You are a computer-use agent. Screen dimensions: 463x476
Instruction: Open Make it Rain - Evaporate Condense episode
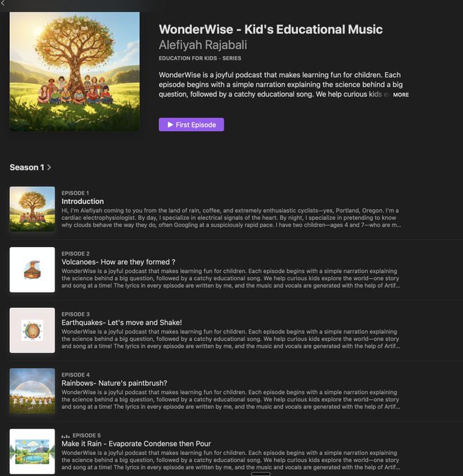click(x=136, y=444)
